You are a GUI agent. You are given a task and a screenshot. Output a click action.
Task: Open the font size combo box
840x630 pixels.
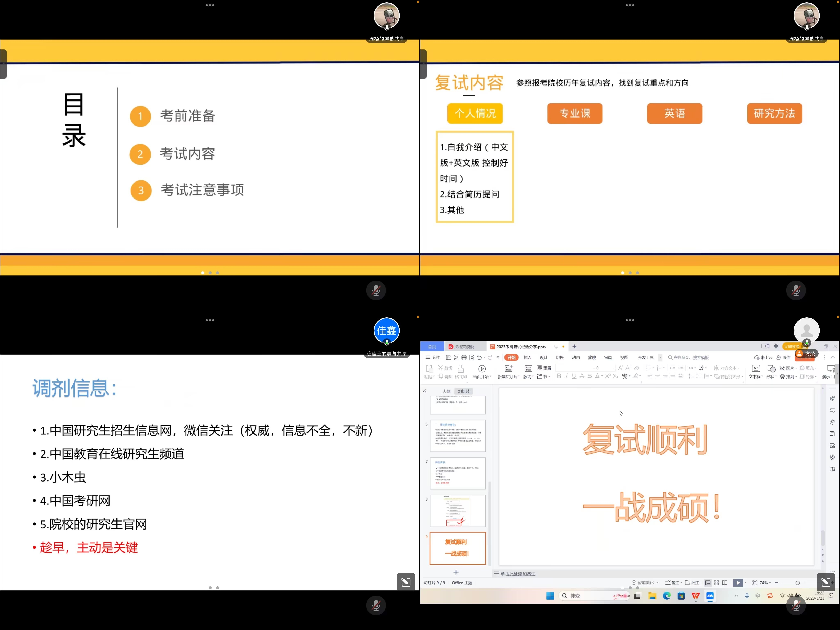(605, 368)
